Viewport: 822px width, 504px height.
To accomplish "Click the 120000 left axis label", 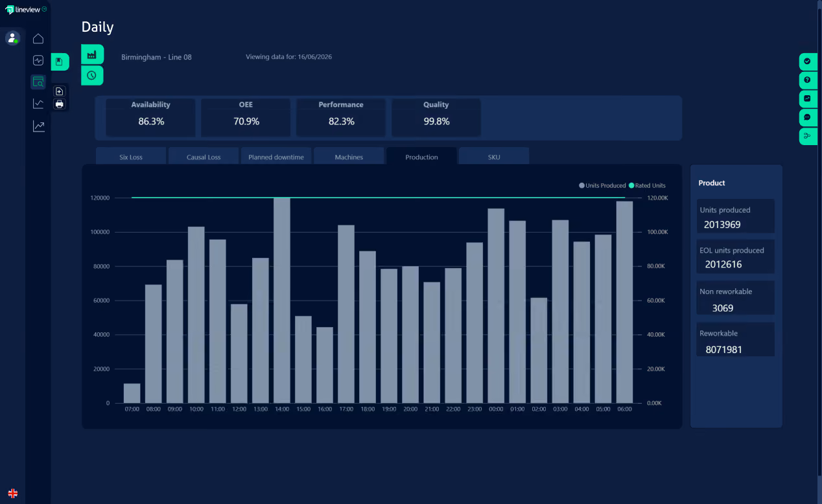I will [99, 198].
